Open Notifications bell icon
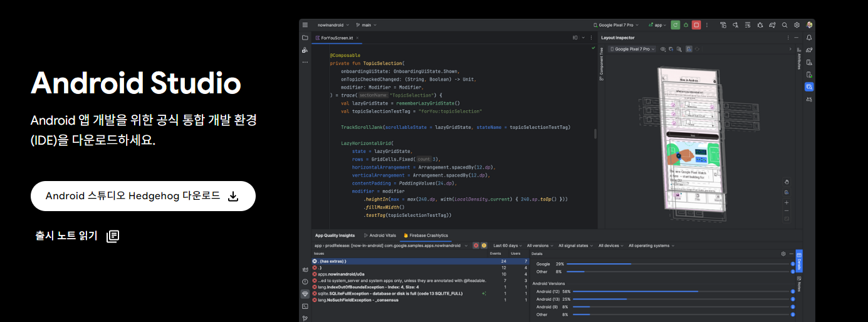Viewport: 868px width, 322px height. pos(809,38)
